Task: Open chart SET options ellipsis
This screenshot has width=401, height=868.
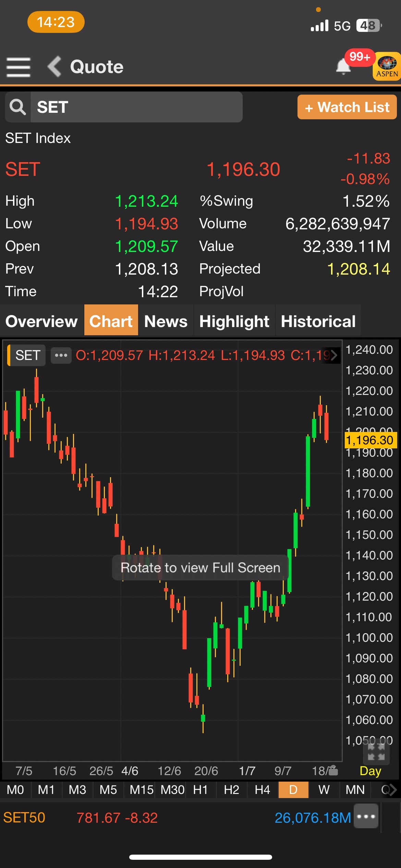Action: (x=61, y=355)
